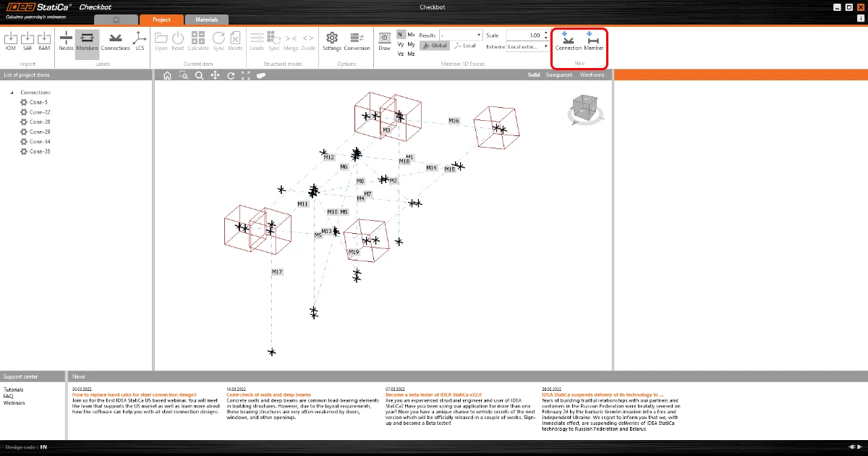Open the Results dropdown
Viewport: 868px width, 456px height.
(x=461, y=35)
